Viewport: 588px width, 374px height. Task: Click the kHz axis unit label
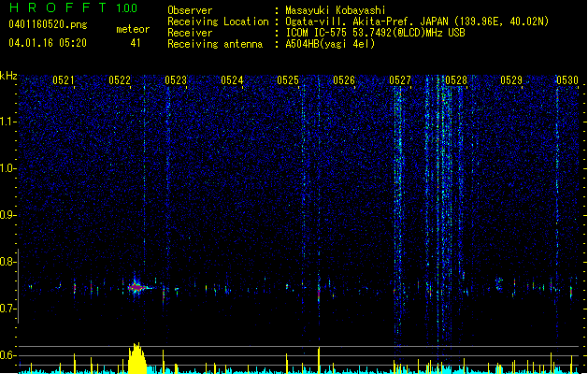click(x=8, y=76)
